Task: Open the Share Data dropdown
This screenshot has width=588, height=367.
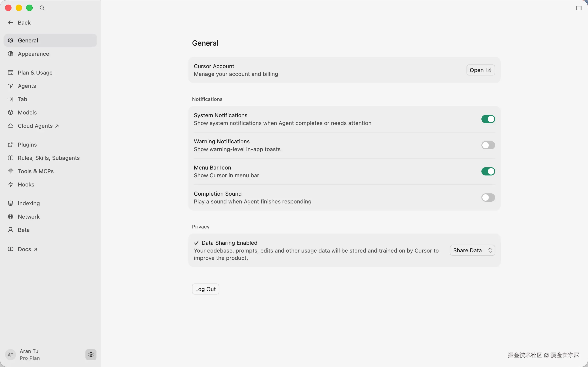Action: [x=472, y=250]
